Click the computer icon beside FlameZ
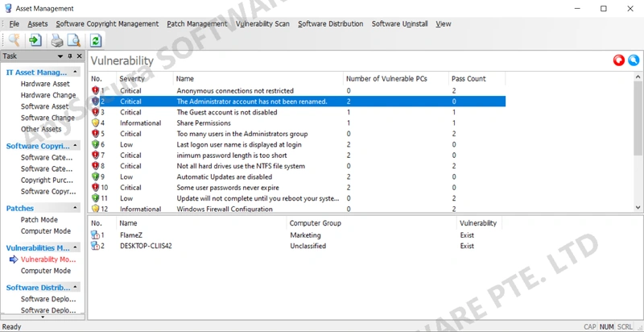The image size is (644, 332). (x=95, y=235)
